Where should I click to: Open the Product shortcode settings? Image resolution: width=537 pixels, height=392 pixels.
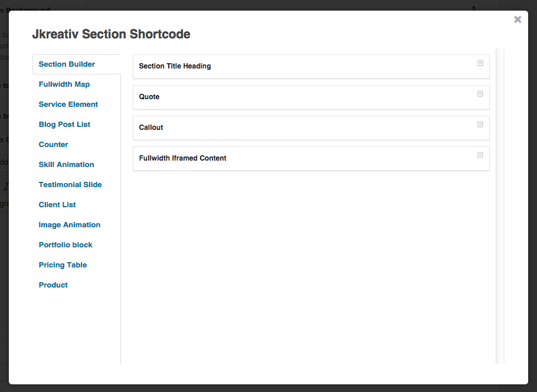point(53,285)
